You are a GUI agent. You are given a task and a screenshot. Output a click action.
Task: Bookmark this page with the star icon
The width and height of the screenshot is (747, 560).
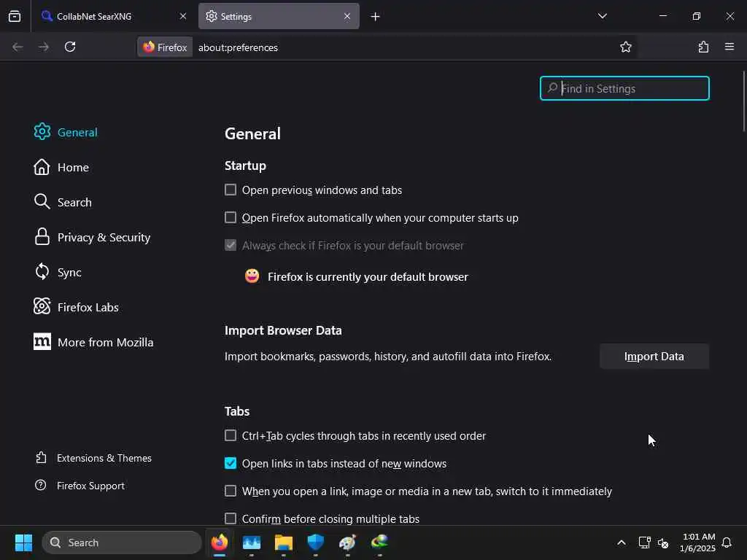click(x=625, y=47)
